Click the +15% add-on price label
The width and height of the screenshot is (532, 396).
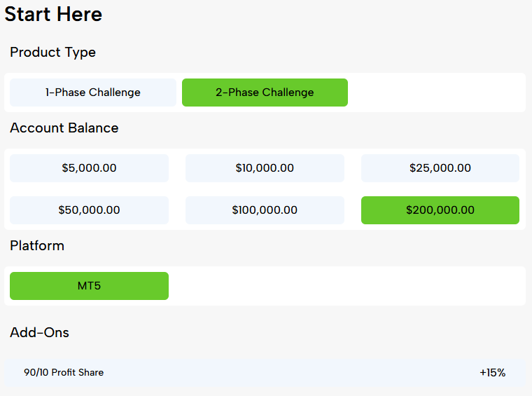[492, 373]
